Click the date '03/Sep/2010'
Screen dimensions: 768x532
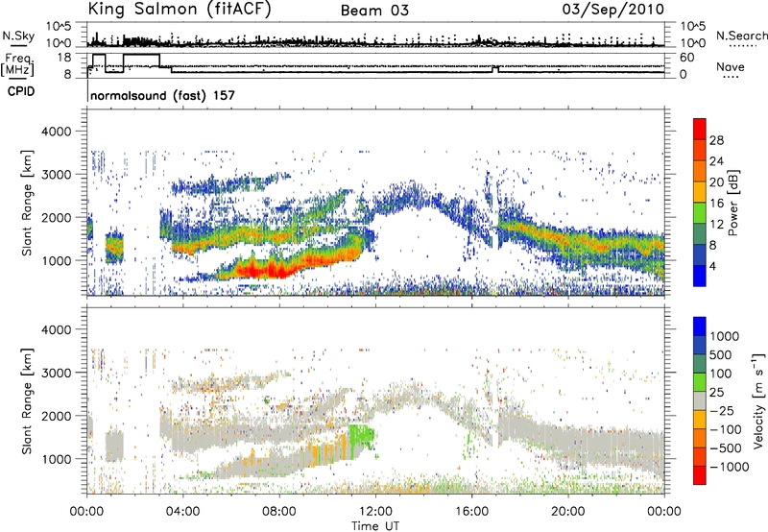pos(612,10)
